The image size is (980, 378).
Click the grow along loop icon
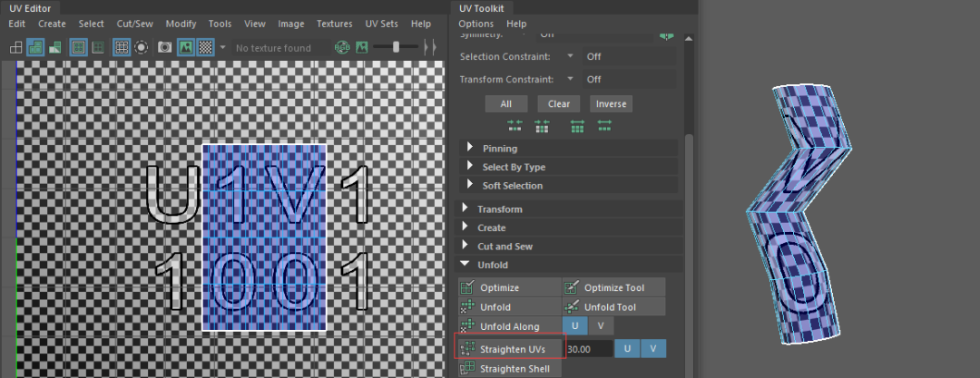604,126
